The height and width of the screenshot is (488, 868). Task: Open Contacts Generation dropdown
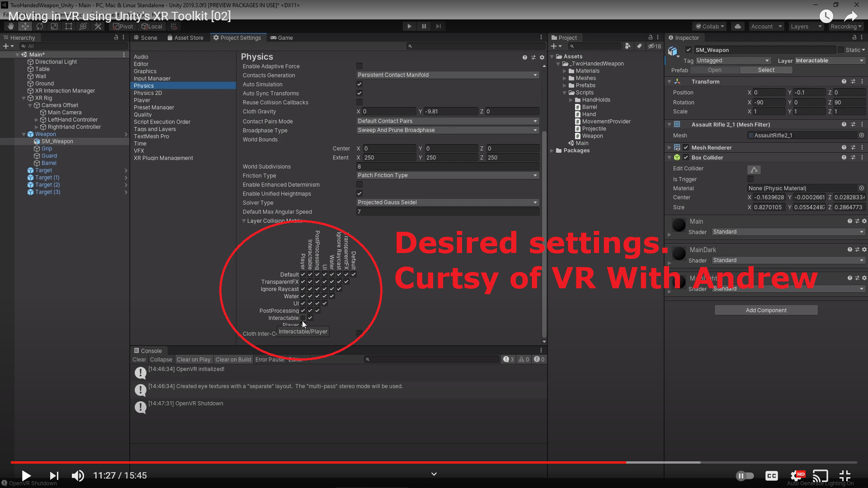tap(447, 75)
